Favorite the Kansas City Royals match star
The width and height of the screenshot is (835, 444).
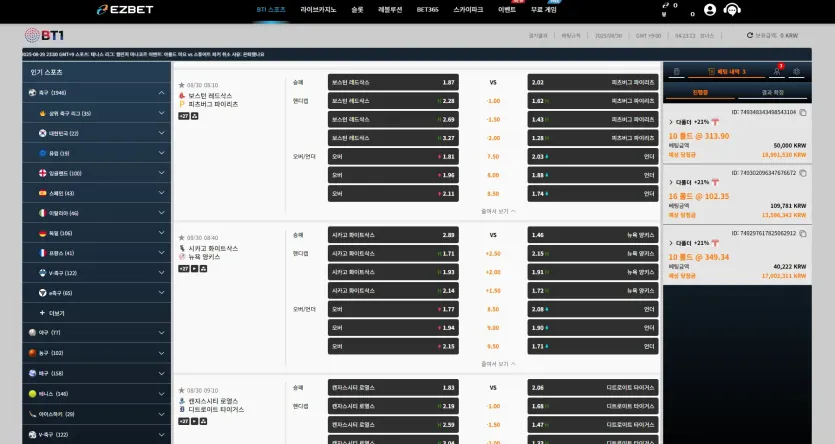(x=182, y=390)
